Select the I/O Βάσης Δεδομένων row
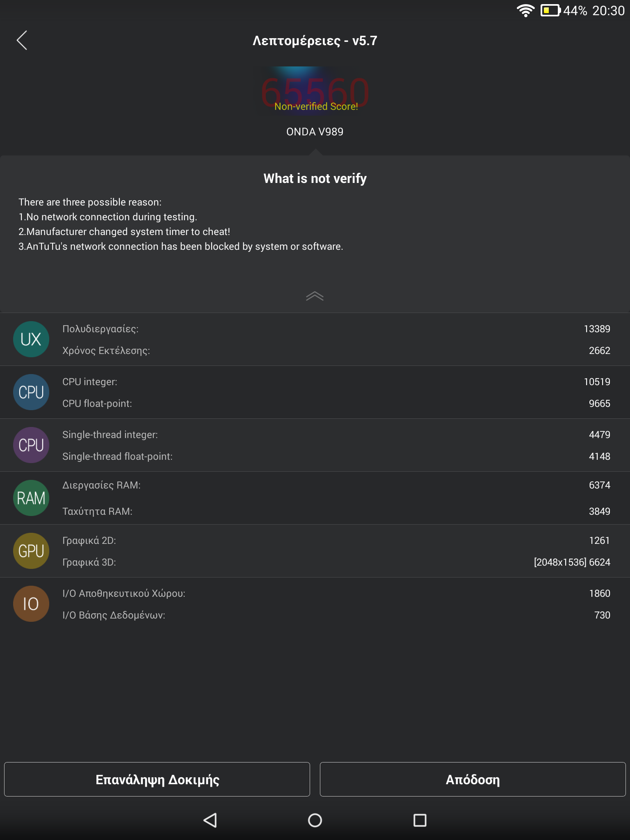The image size is (630, 840). pos(315,615)
